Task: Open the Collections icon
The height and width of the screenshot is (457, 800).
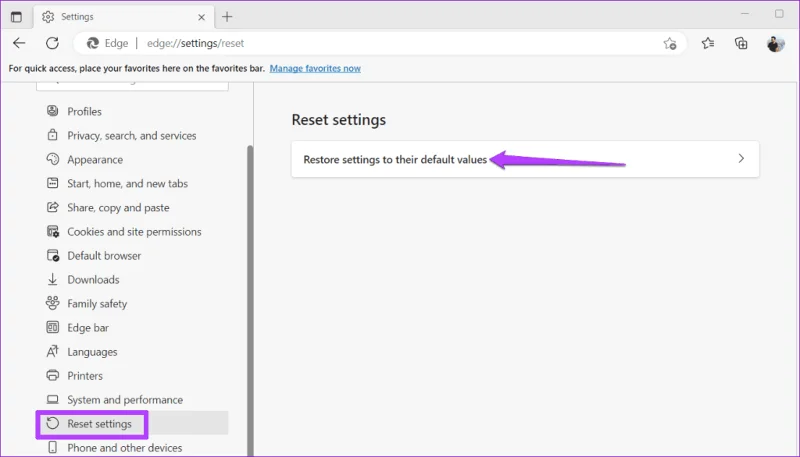Action: pyautogui.click(x=741, y=43)
